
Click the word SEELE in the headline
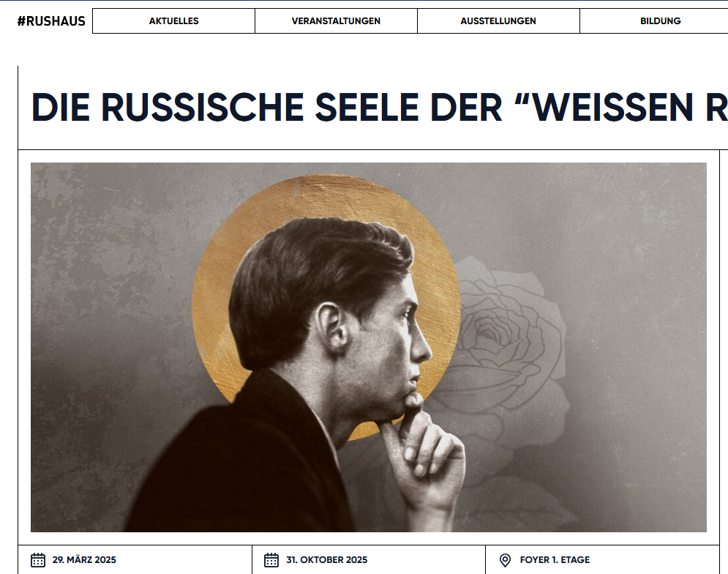[x=367, y=108]
